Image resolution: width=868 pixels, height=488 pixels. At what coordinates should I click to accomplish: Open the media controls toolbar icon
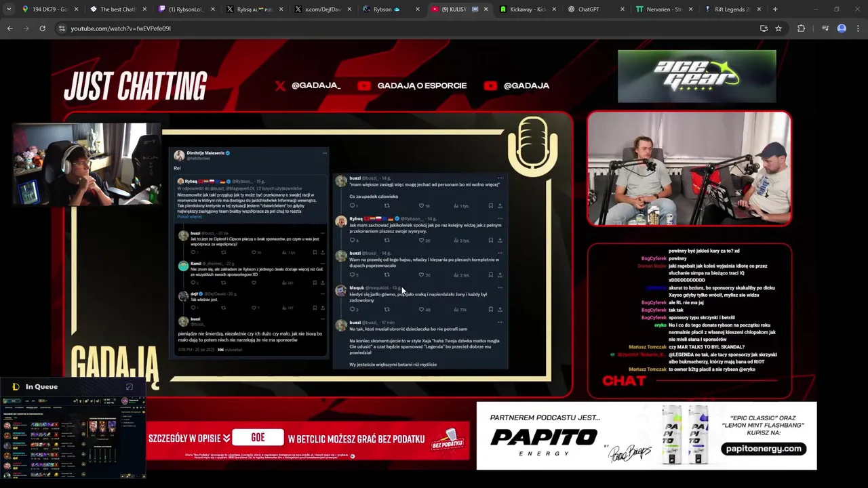(825, 28)
